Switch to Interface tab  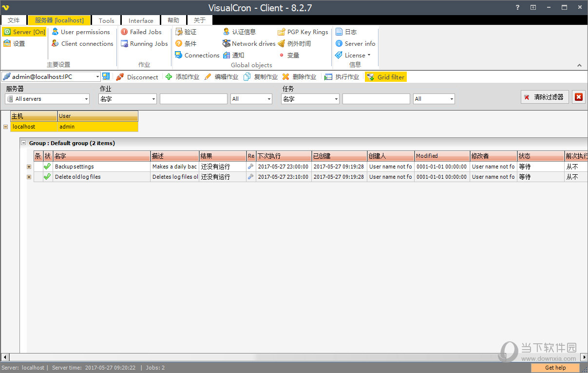tap(141, 20)
